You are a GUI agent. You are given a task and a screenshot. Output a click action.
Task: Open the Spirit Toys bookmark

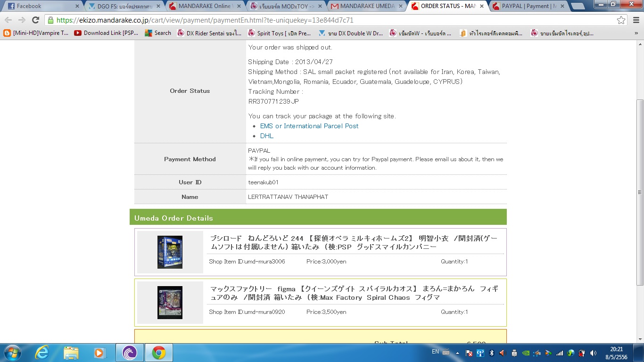[x=280, y=33]
